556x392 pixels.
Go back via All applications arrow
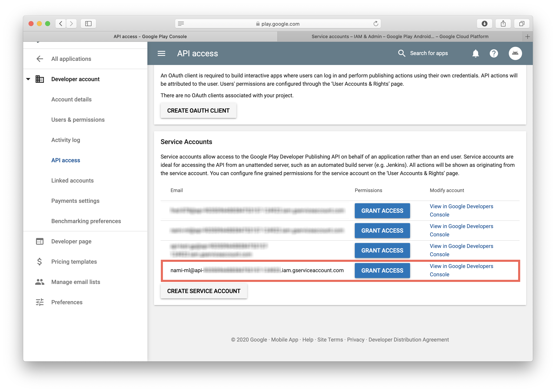pos(40,59)
